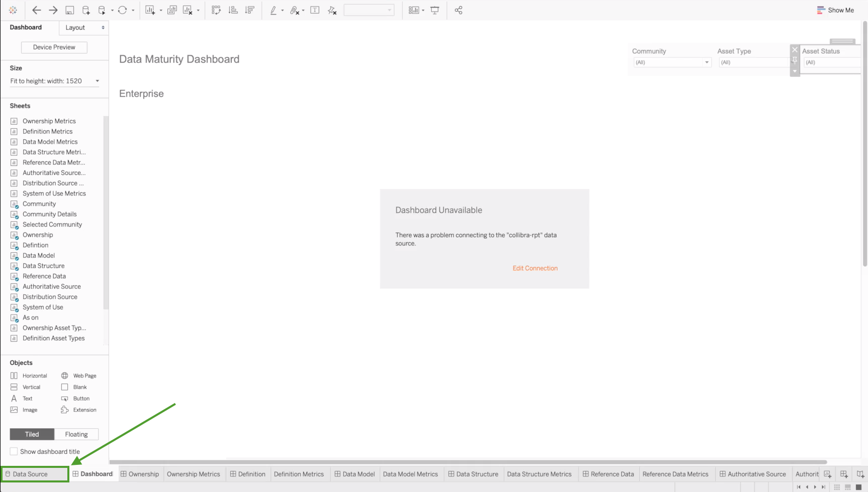Select Ownership Metrics in the Sheets list

[x=49, y=121]
